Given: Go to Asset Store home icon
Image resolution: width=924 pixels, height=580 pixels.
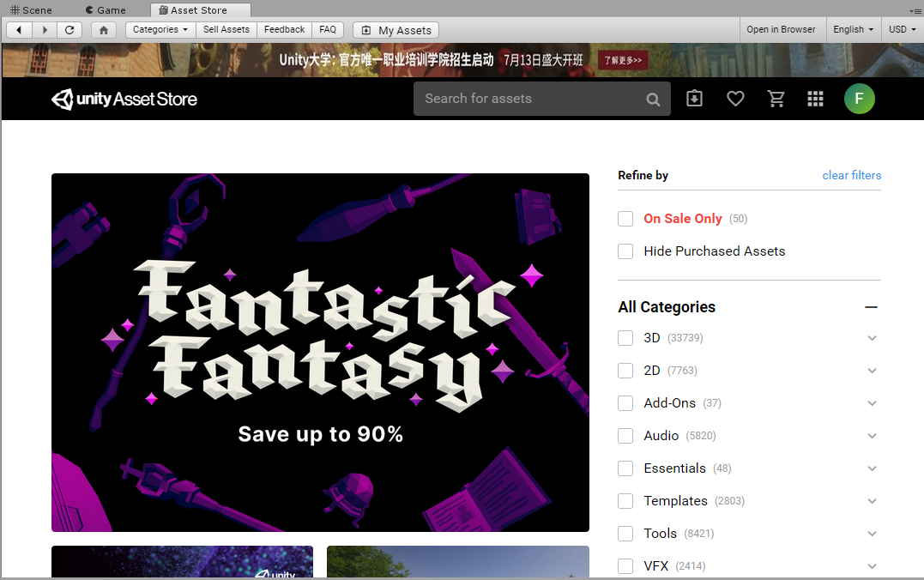Looking at the screenshot, I should tap(104, 30).
